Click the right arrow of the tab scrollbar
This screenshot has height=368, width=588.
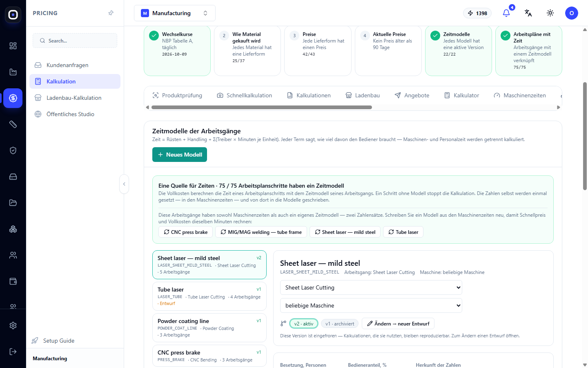[x=559, y=108]
